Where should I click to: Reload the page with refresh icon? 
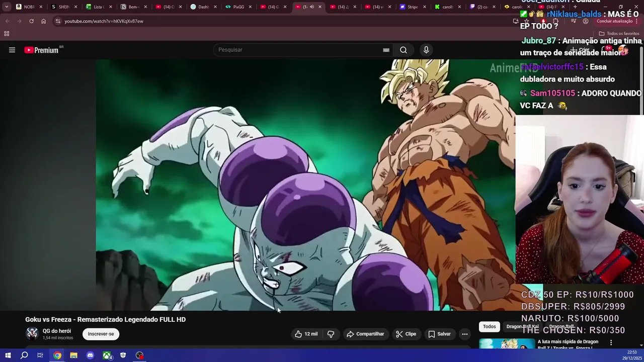point(31,21)
